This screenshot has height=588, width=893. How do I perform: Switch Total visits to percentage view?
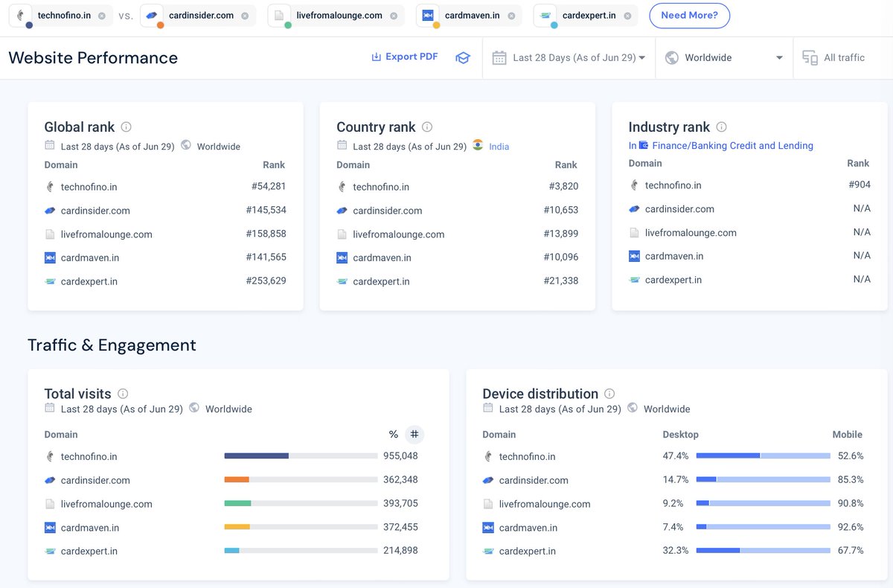tap(394, 435)
